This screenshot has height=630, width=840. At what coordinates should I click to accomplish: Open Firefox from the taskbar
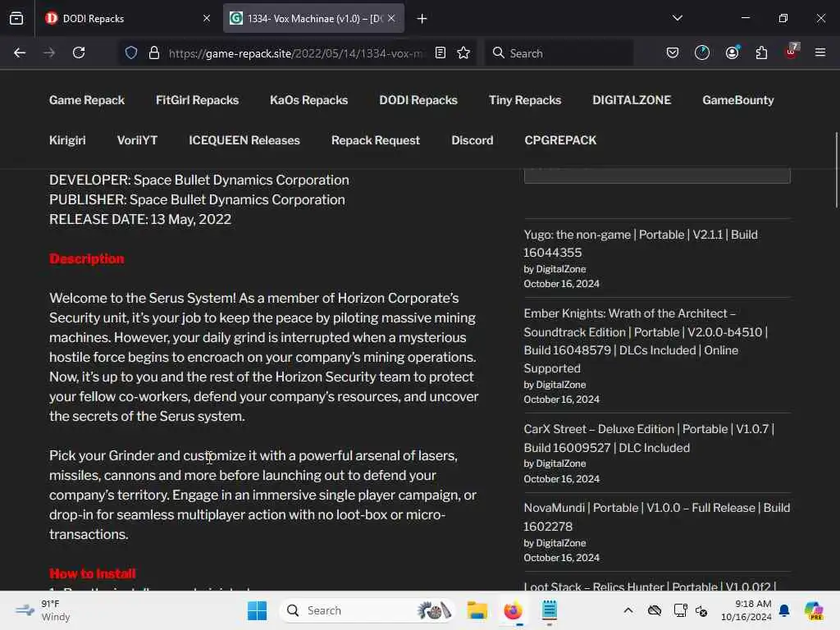(x=514, y=610)
